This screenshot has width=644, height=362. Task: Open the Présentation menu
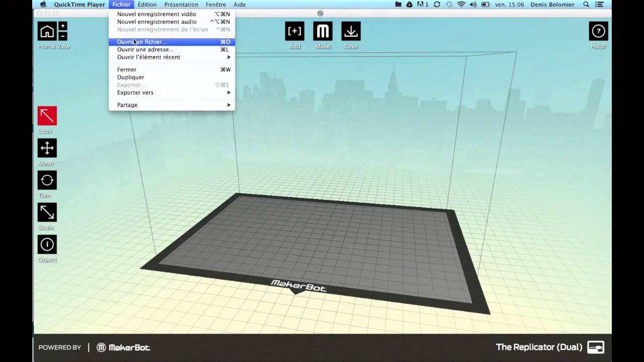click(181, 5)
